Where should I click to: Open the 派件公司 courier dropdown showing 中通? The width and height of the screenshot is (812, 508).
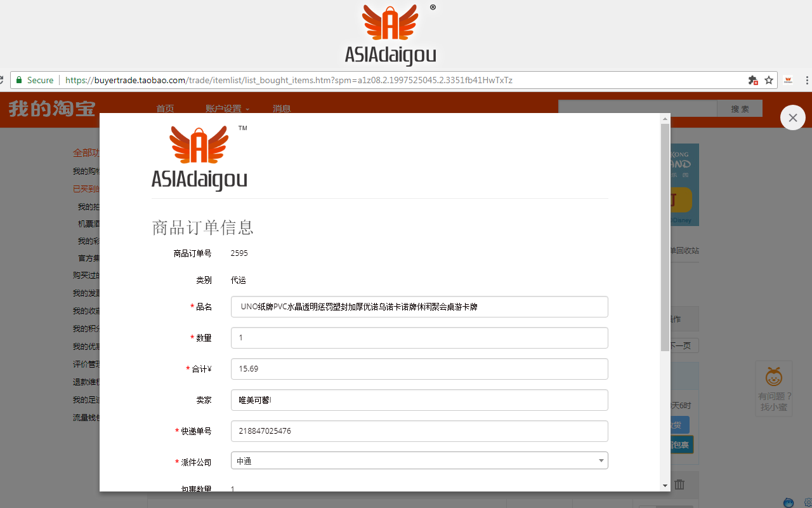(x=419, y=460)
